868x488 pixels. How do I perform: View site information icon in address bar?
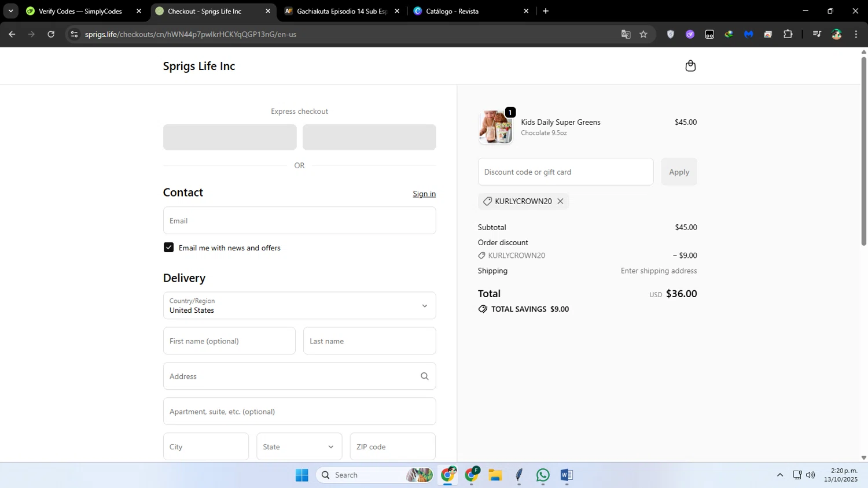[x=73, y=34]
